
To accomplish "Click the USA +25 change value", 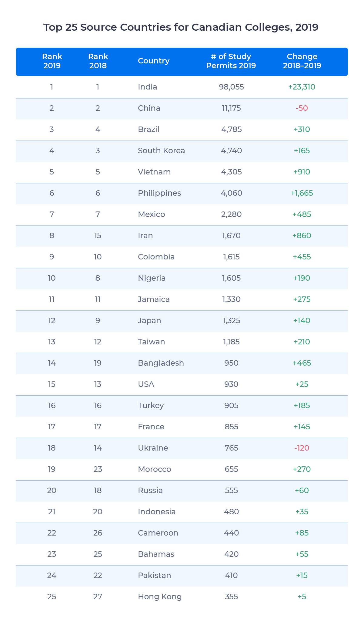I will click(x=302, y=384).
